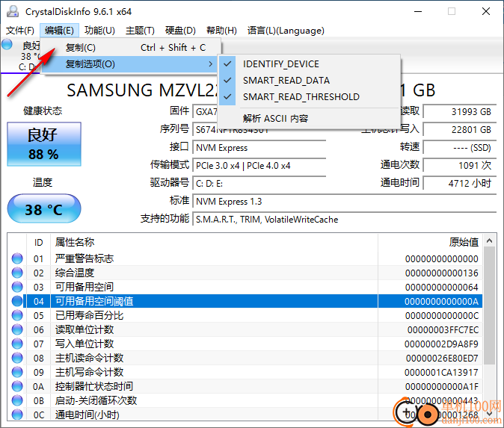Toggle 解析 ASCII 内容 option
This screenshot has height=428, width=504.
click(310, 119)
